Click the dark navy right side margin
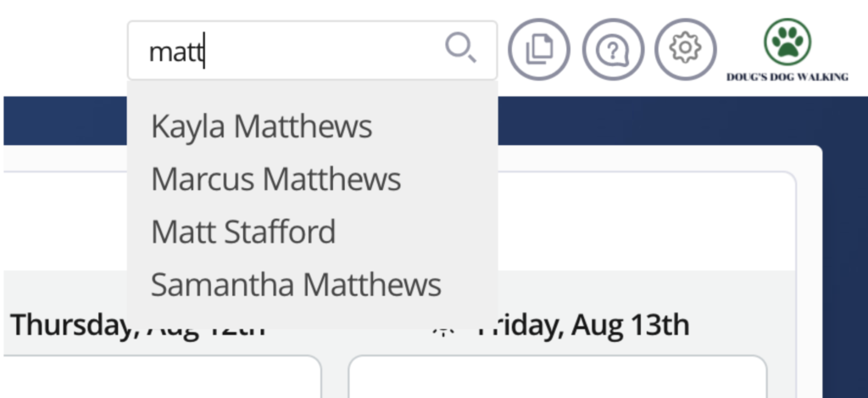Screen dimensions: 868x398 (845, 255)
